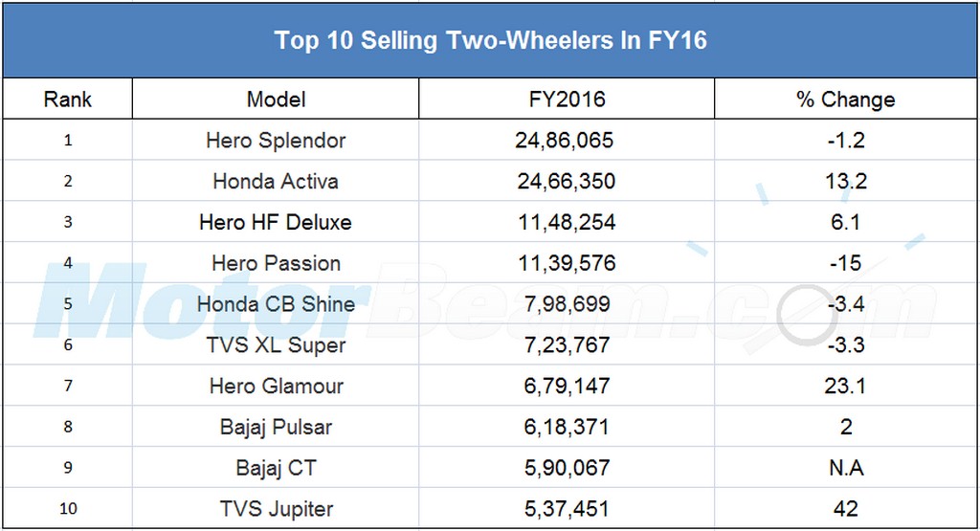Select the Model column header
980x531 pixels.
coord(276,100)
